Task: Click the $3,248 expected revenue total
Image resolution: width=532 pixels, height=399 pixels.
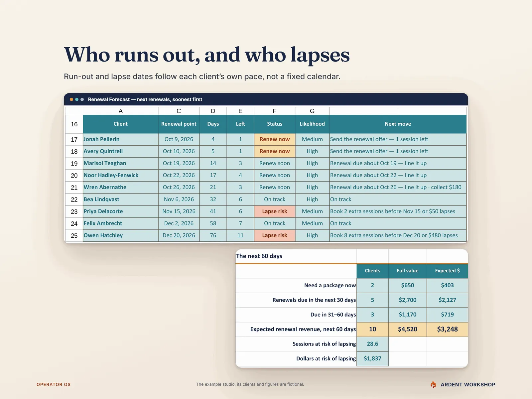Action: tap(447, 329)
